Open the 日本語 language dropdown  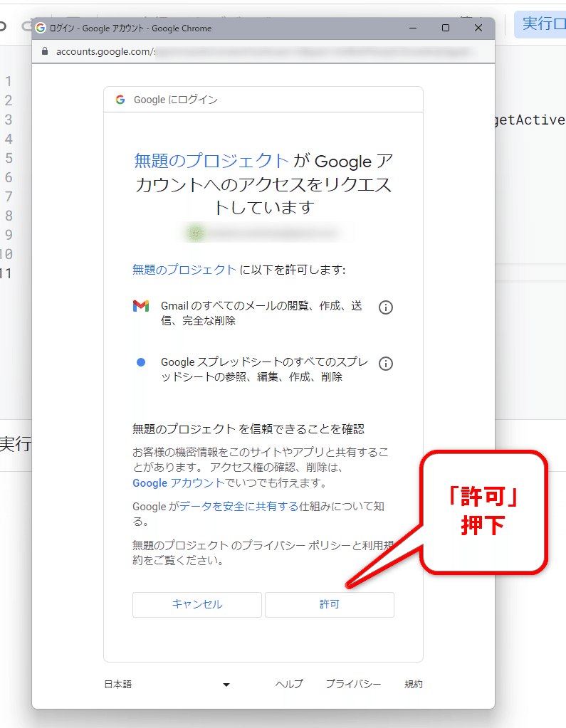(x=167, y=685)
